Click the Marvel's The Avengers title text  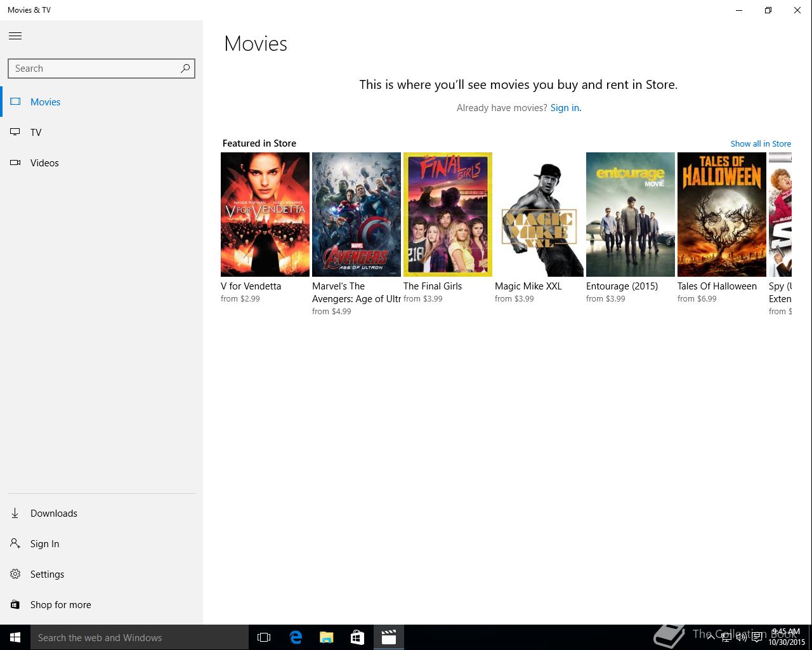[357, 293]
